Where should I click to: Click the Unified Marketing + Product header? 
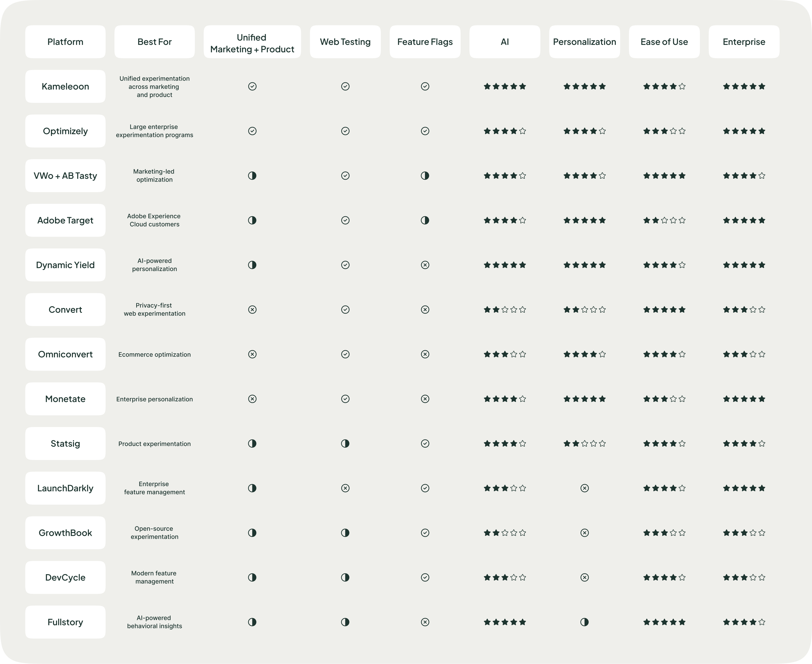point(252,42)
